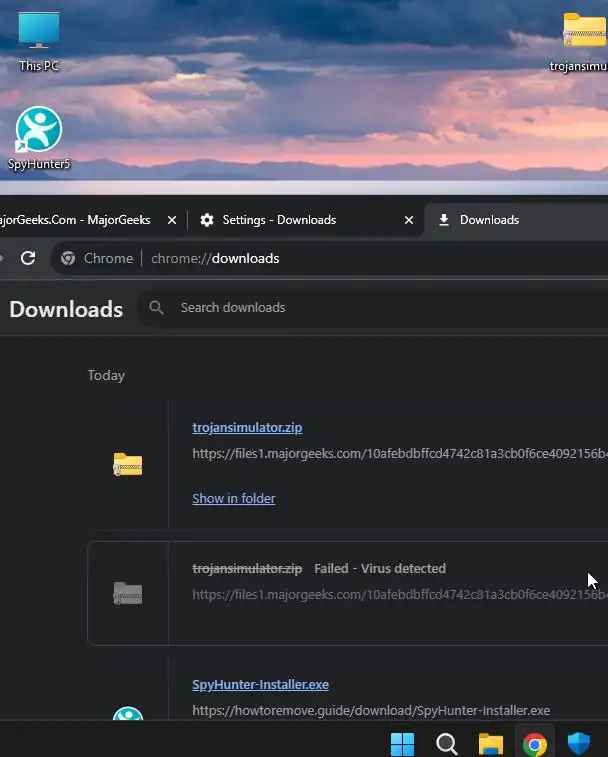Click SpyHunter-Installer.exe file icon

[x=127, y=714]
